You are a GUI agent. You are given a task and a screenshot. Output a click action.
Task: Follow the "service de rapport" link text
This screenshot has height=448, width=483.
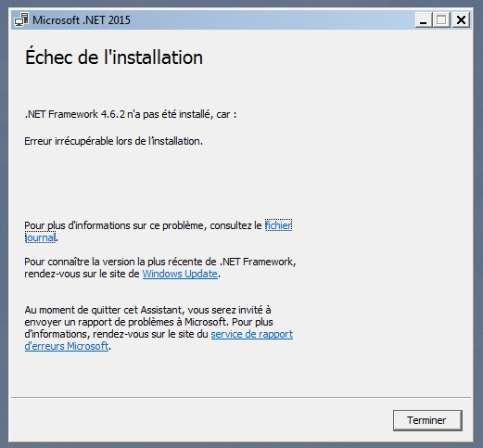[x=252, y=334]
